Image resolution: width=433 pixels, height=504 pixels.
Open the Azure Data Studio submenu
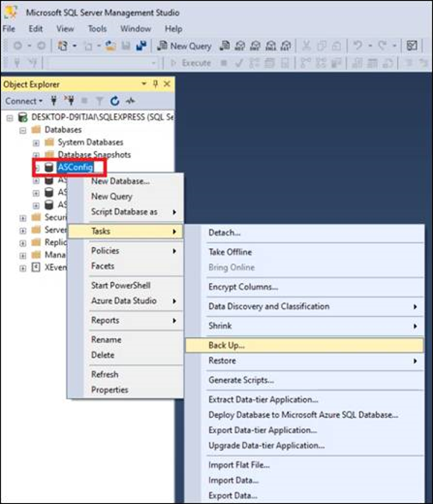[x=126, y=301]
